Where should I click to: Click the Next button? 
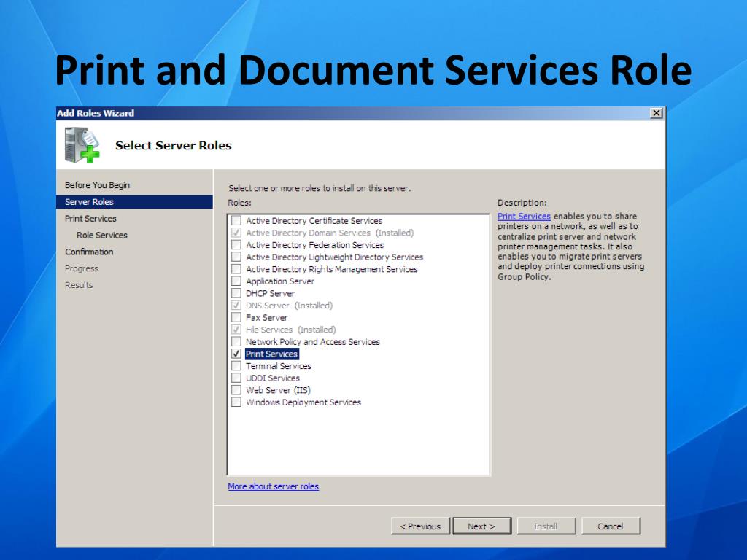[481, 526]
